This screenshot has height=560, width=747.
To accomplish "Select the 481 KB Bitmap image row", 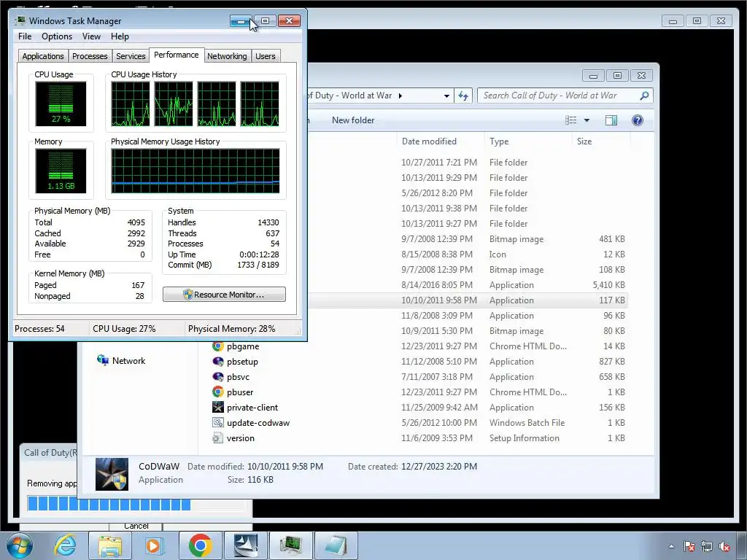I will 467,239.
